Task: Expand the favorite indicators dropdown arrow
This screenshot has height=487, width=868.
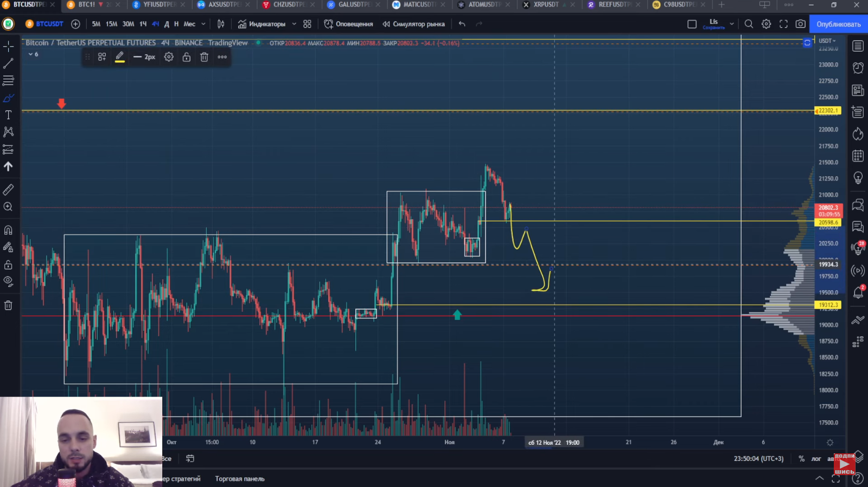Action: pos(294,24)
